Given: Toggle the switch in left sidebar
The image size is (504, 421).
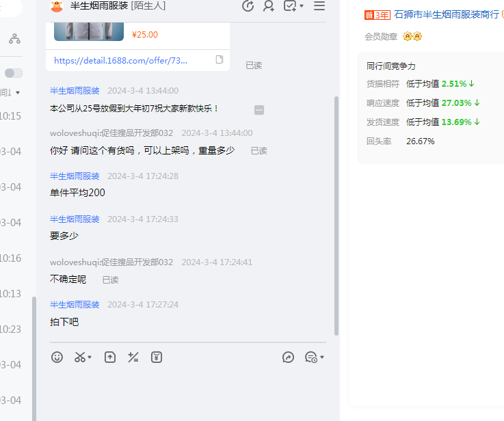Looking at the screenshot, I should 14,73.
